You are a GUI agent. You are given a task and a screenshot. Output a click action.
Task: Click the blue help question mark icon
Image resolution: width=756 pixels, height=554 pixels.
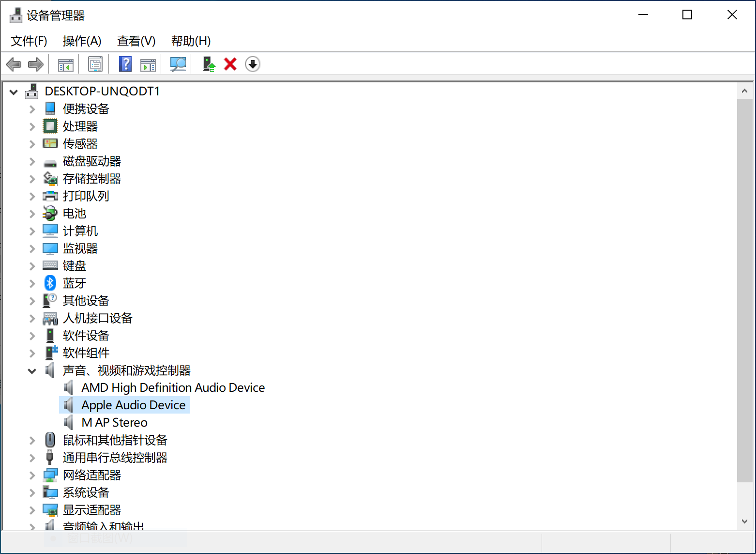125,64
